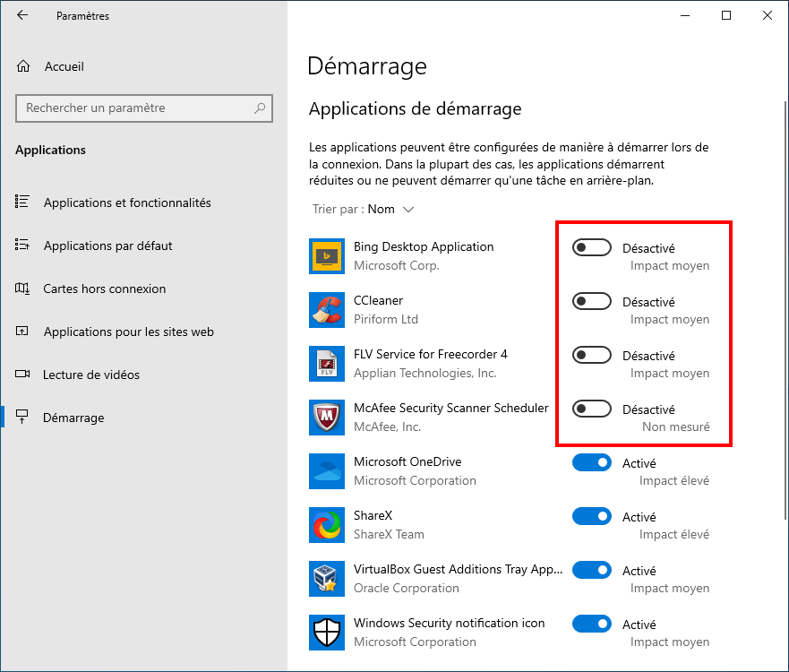Switch off Windows Security notification icon toggle

[592, 625]
